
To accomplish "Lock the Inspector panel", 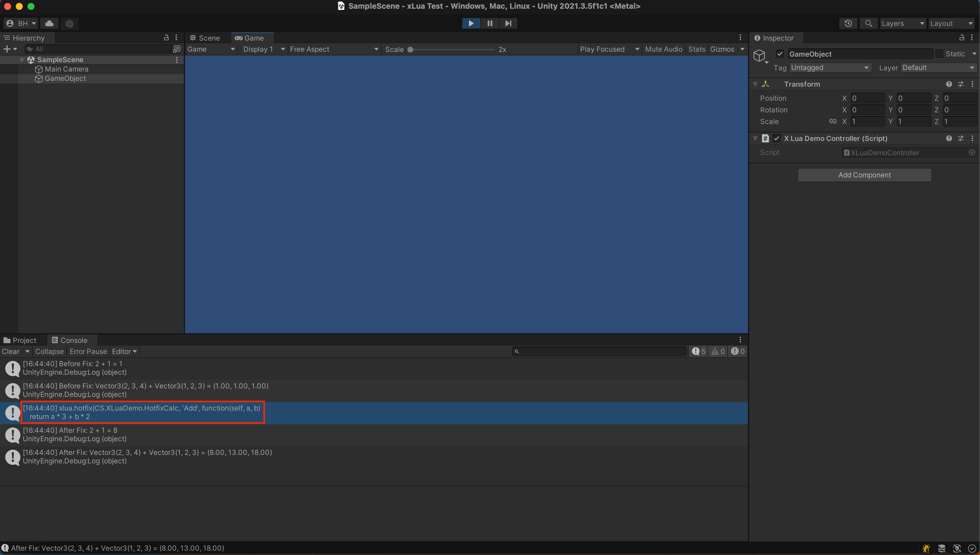I will click(x=962, y=38).
